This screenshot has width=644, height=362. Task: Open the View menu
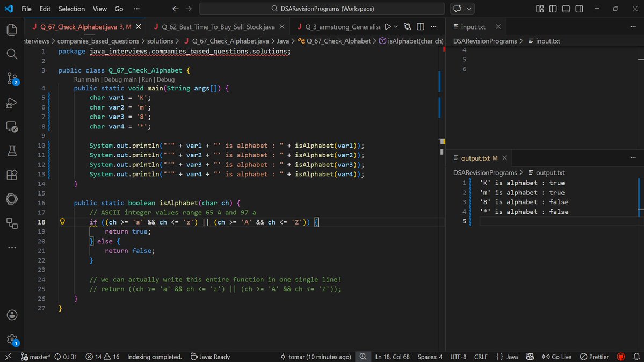pyautogui.click(x=99, y=9)
